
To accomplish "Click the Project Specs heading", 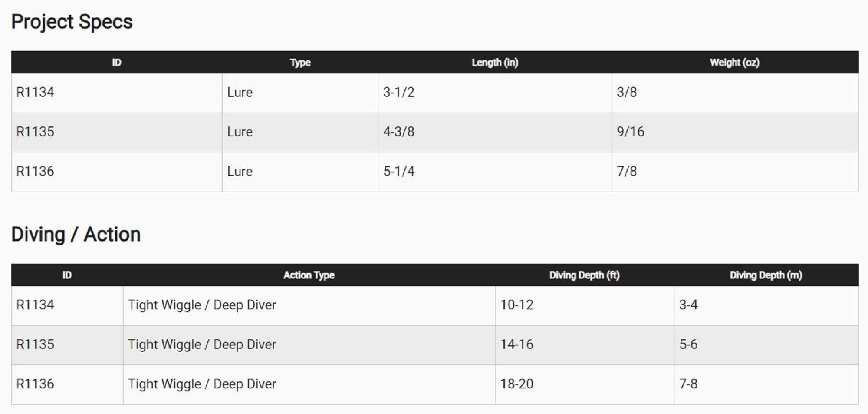I will point(72,22).
